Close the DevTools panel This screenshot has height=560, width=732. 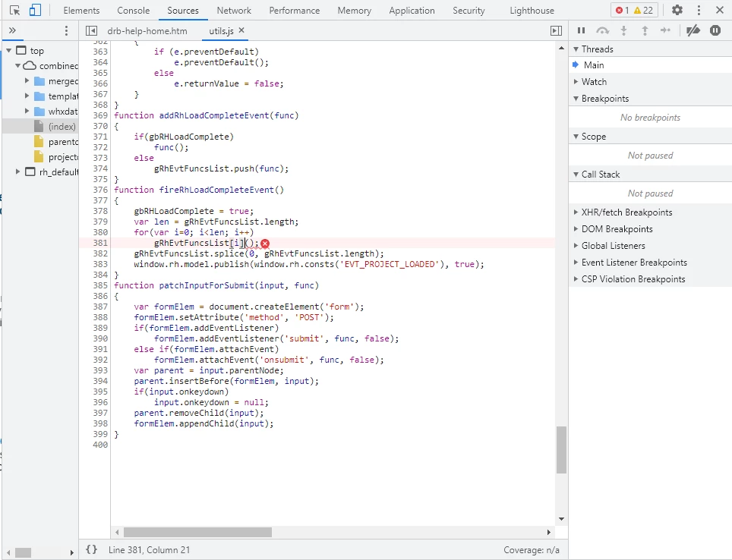tap(719, 11)
